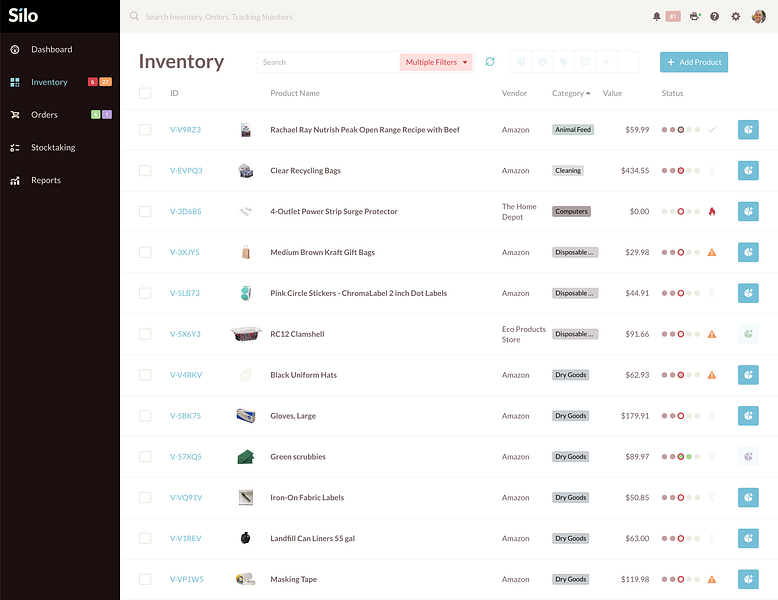Screen dimensions: 778x600
Task: Click order button for Clear Recycling Bags
Action: (748, 170)
